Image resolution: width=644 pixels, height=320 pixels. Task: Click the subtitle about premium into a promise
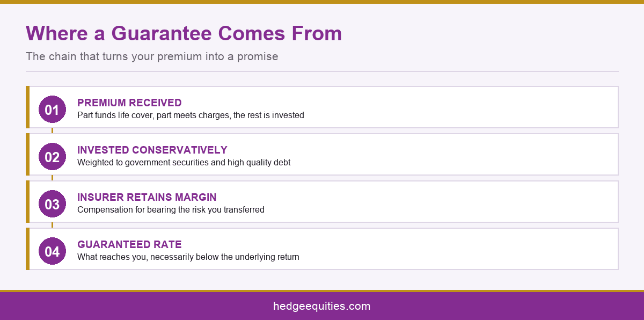click(x=152, y=56)
